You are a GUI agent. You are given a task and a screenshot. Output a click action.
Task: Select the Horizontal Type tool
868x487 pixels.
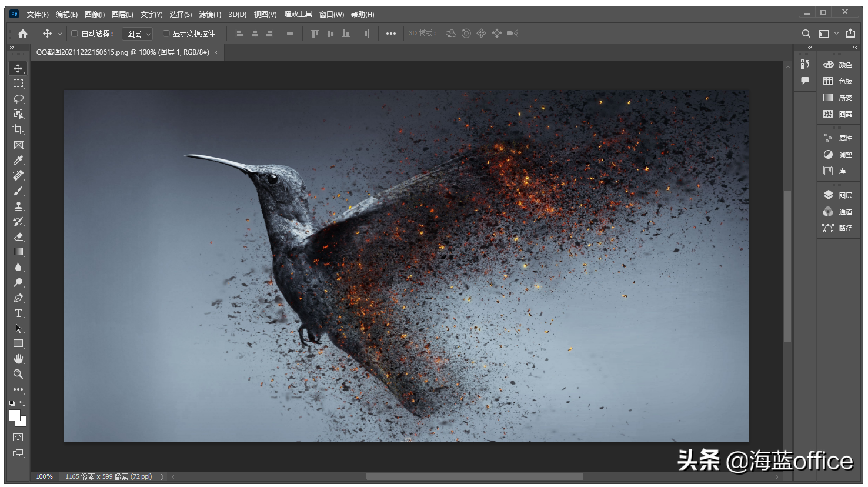[18, 313]
